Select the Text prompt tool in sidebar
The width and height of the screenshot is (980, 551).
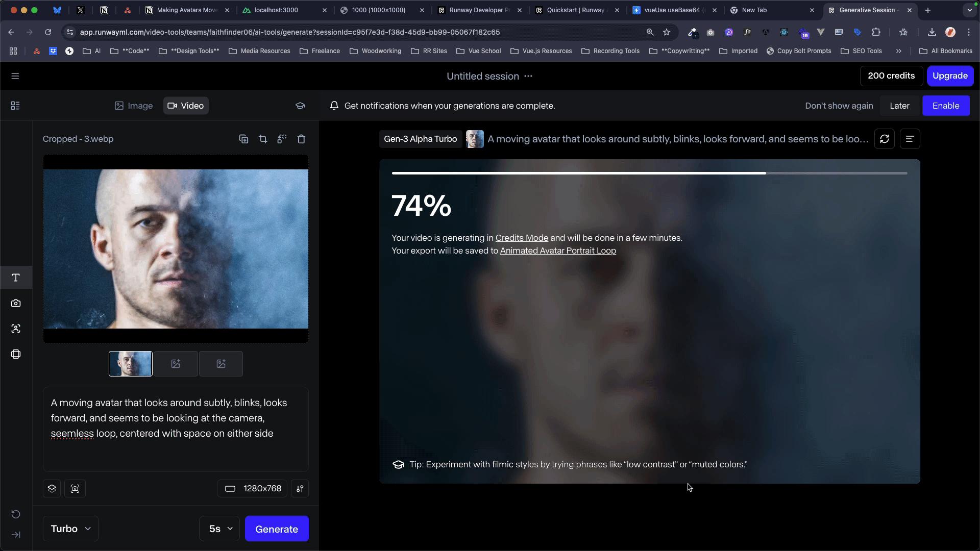[x=16, y=278]
